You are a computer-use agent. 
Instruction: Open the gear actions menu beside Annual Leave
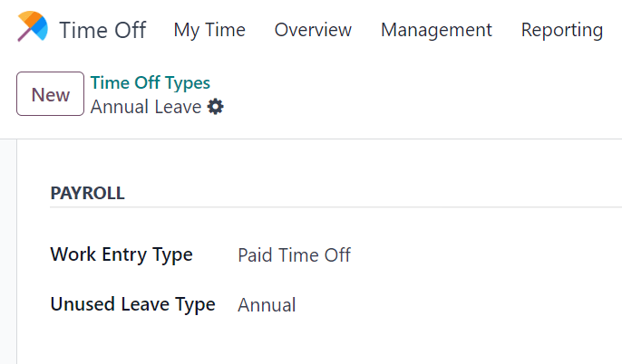(x=216, y=107)
